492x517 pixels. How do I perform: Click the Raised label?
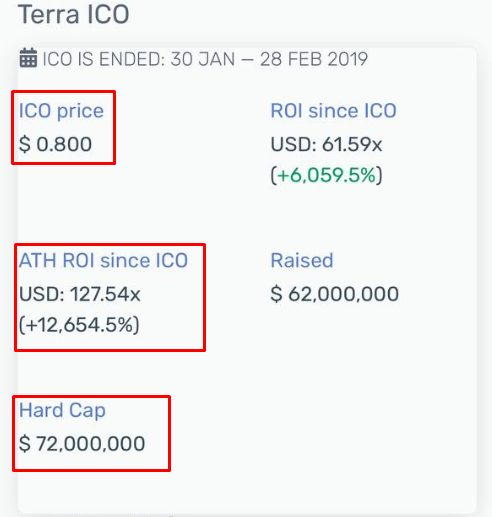click(302, 260)
